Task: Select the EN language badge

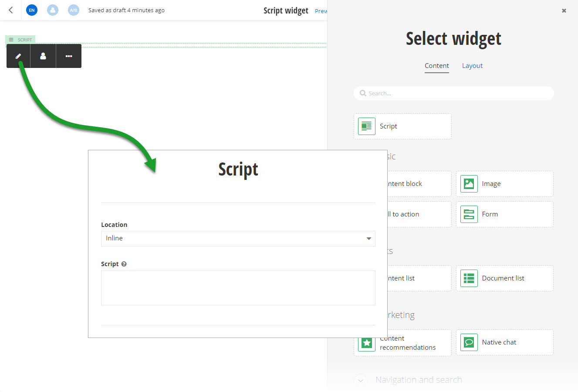Action: pos(32,10)
